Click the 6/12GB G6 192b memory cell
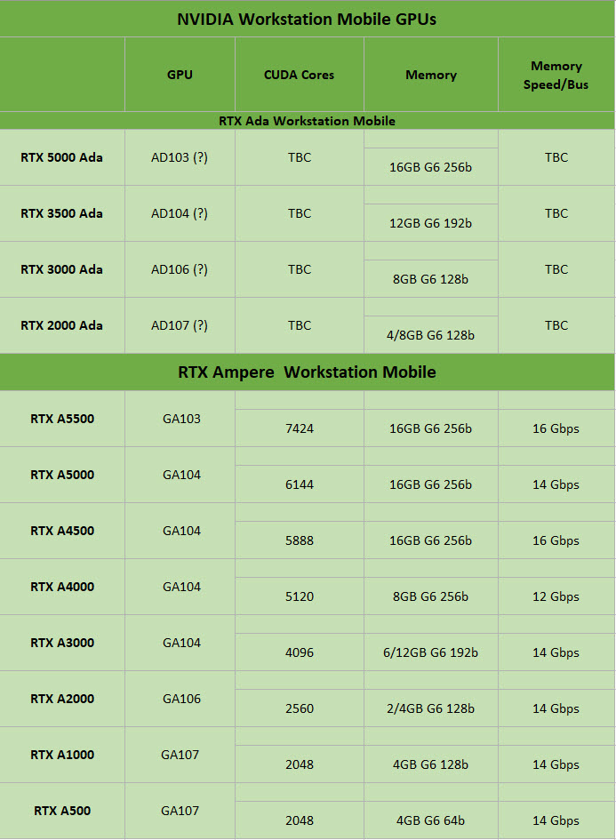 [431, 652]
